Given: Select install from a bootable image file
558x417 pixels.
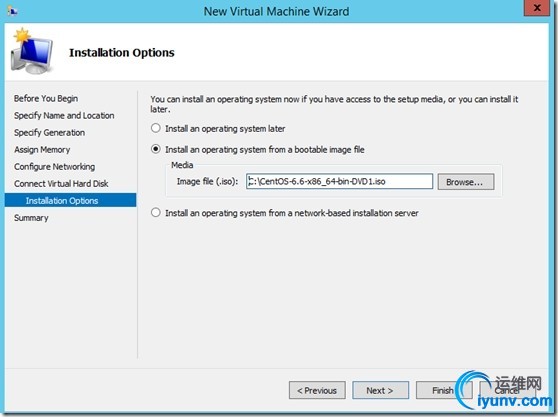Looking at the screenshot, I should click(156, 149).
